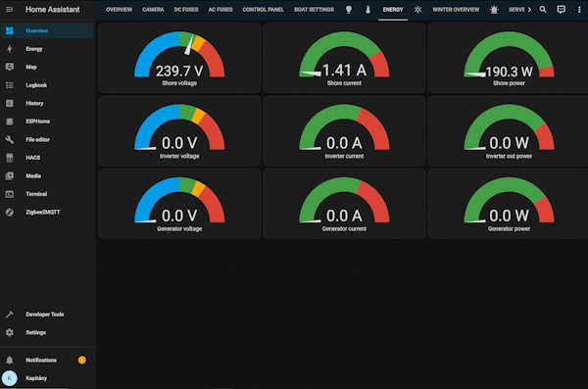The height and width of the screenshot is (389, 588).
Task: Open search with magnifier icon
Action: (543, 10)
